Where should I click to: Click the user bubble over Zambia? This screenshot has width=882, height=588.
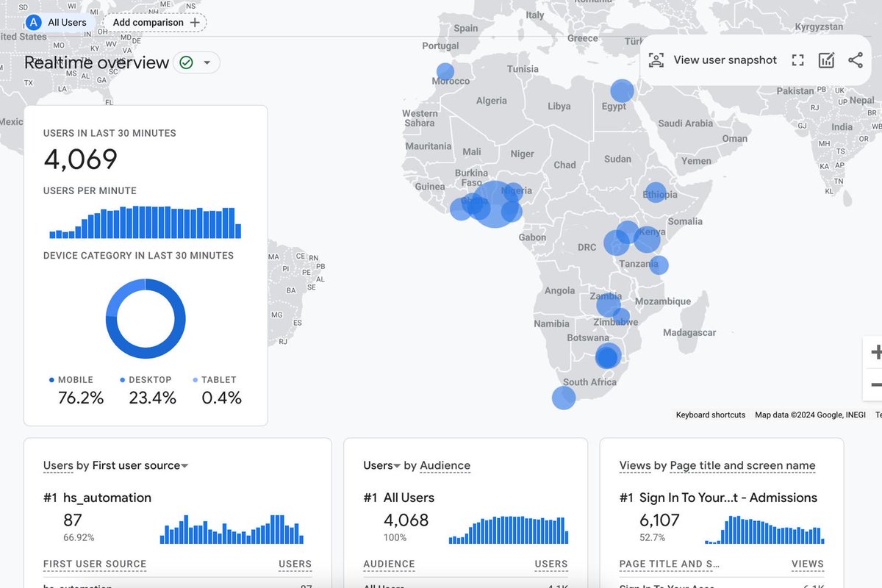click(609, 304)
